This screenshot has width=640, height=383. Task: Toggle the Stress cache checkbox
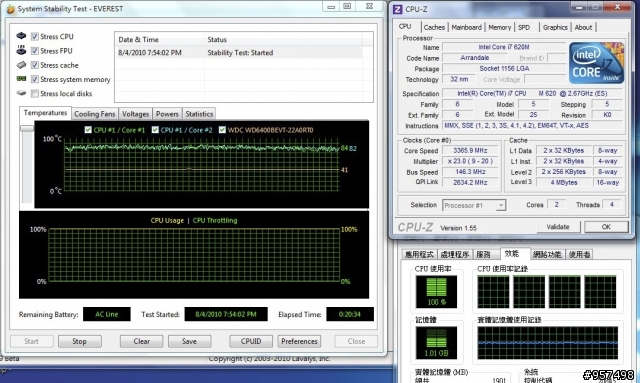coord(35,65)
